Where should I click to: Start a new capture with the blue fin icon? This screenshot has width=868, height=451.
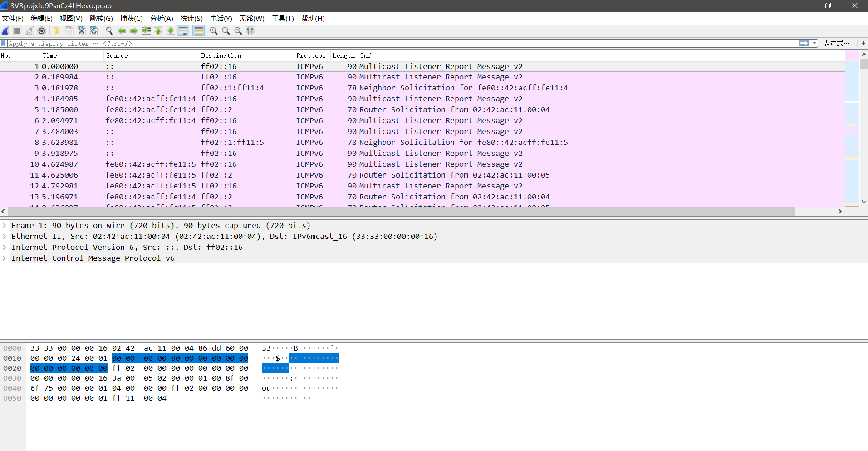pos(5,31)
